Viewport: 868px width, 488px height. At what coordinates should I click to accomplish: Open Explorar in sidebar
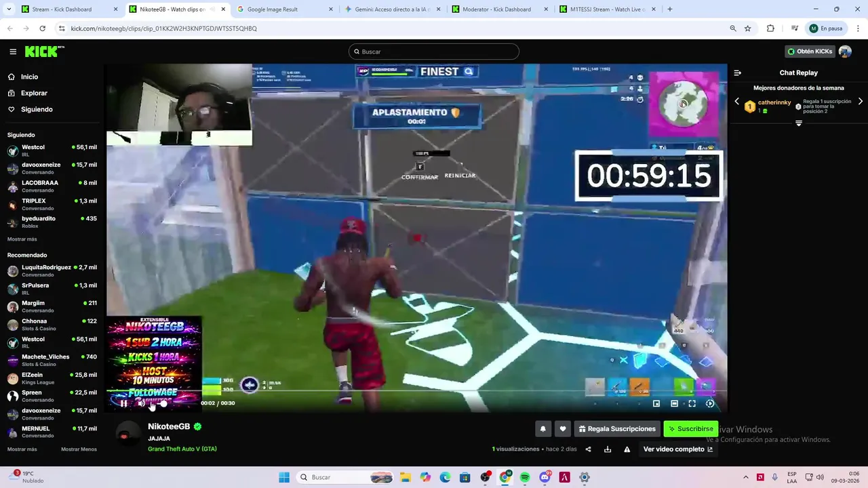coord(34,93)
